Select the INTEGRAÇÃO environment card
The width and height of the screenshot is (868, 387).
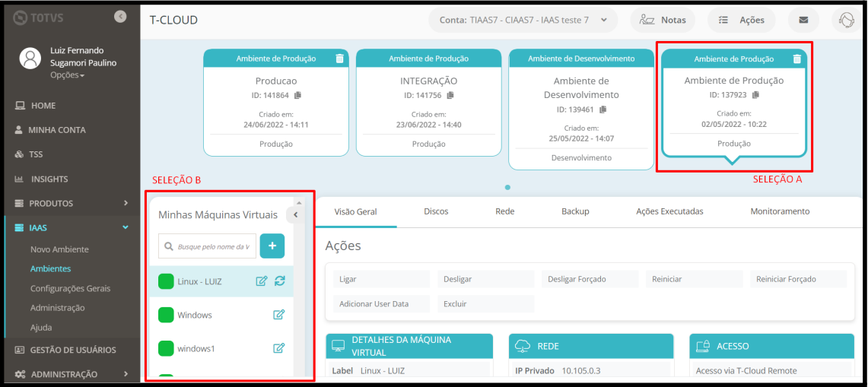428,103
